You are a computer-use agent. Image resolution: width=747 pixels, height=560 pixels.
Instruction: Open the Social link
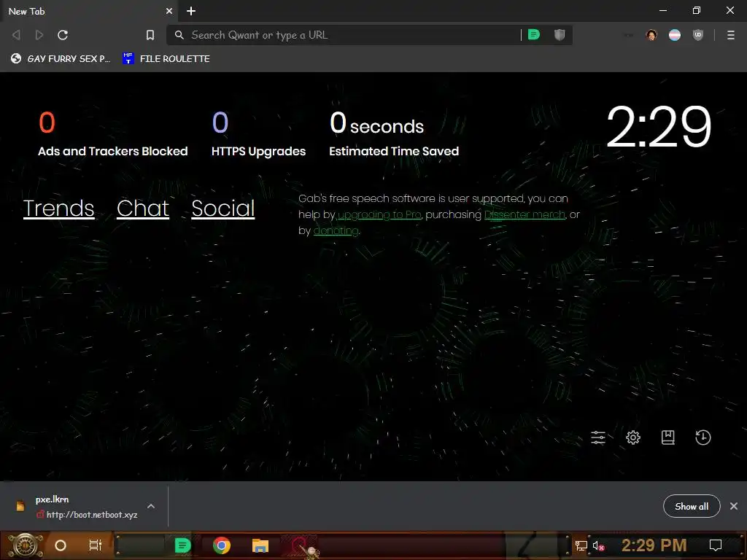[x=223, y=208]
